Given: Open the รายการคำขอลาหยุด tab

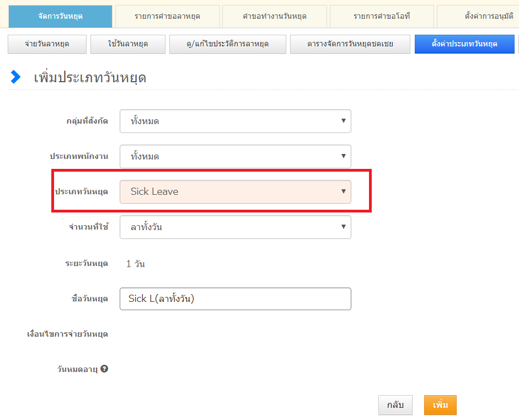Looking at the screenshot, I should tap(167, 16).
